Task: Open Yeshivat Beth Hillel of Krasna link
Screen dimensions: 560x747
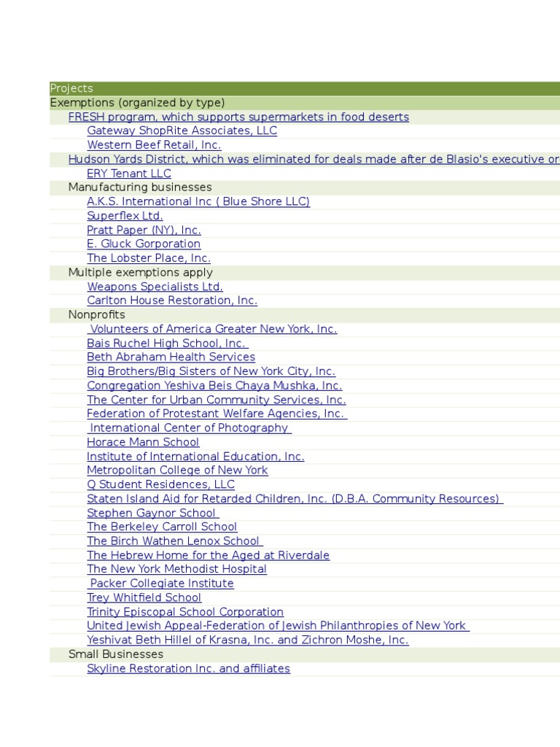Action: click(x=248, y=641)
